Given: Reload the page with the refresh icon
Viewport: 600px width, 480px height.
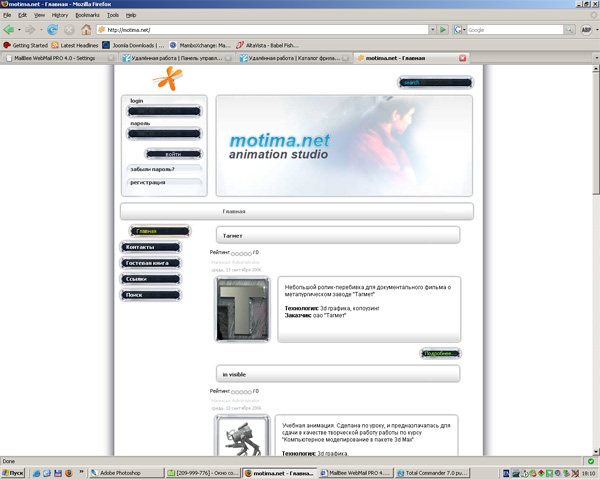Looking at the screenshot, I should (x=52, y=29).
